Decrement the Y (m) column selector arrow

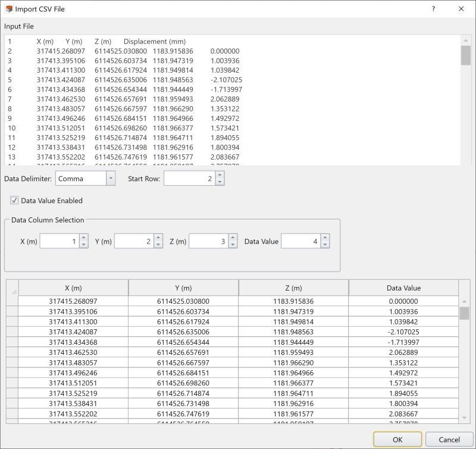tap(158, 244)
